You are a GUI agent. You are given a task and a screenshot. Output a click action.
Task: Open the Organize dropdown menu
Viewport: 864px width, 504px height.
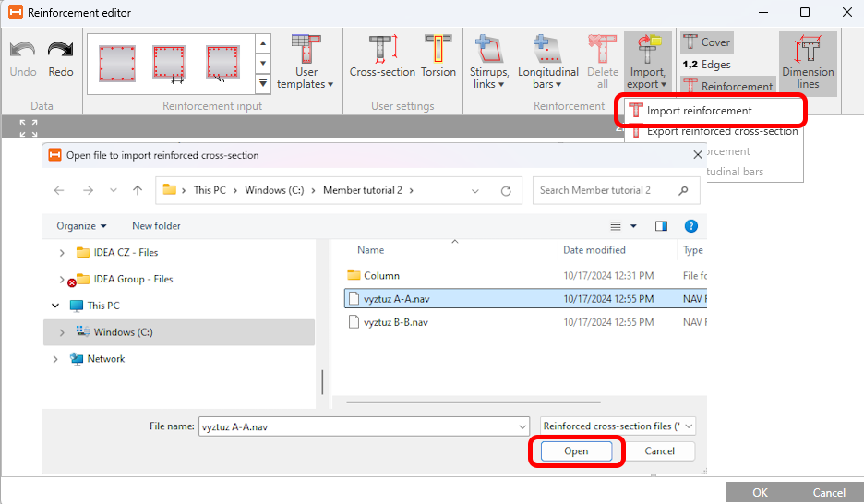click(x=81, y=226)
